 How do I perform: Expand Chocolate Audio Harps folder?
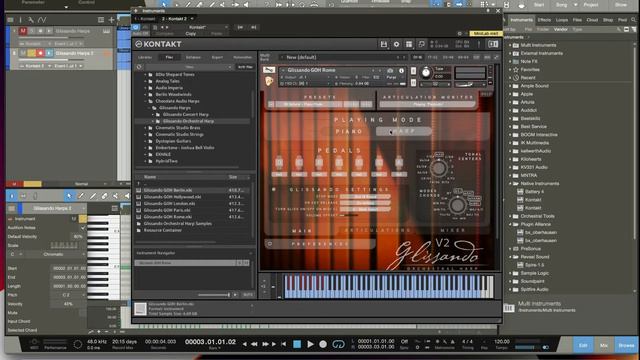pos(146,101)
